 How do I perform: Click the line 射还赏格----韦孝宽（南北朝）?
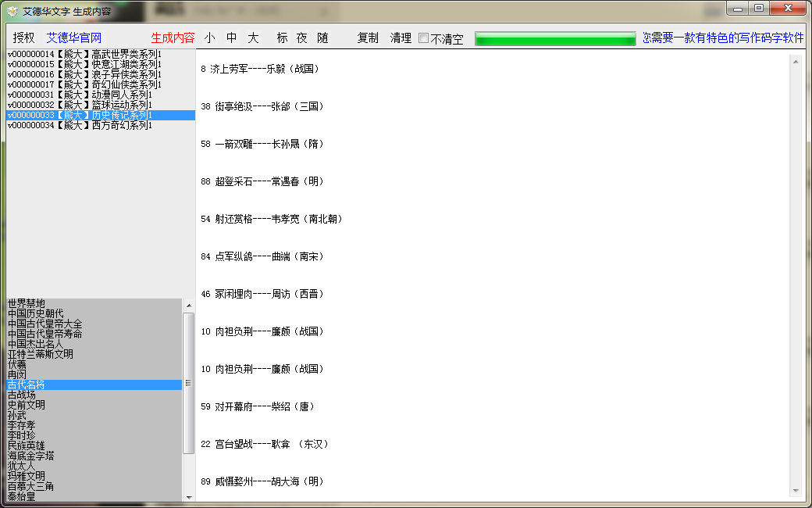click(272, 220)
